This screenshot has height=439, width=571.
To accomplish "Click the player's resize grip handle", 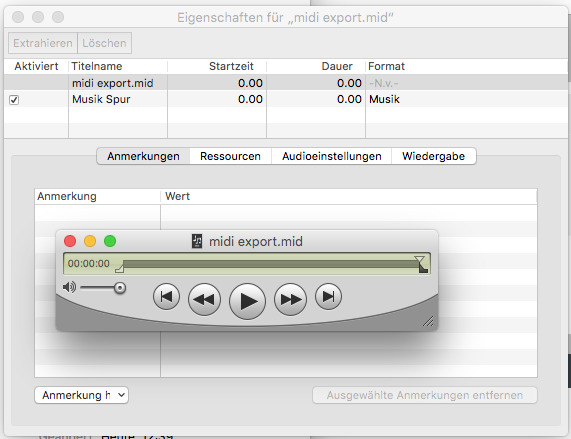I will click(428, 321).
